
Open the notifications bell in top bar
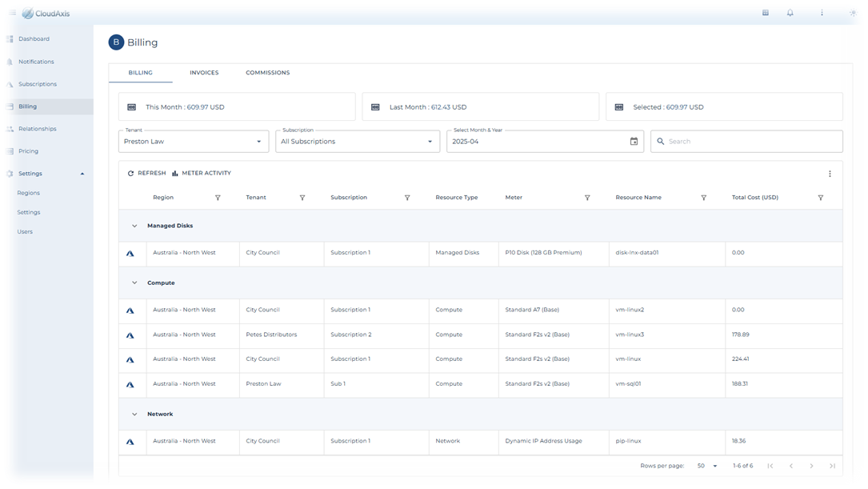point(790,13)
